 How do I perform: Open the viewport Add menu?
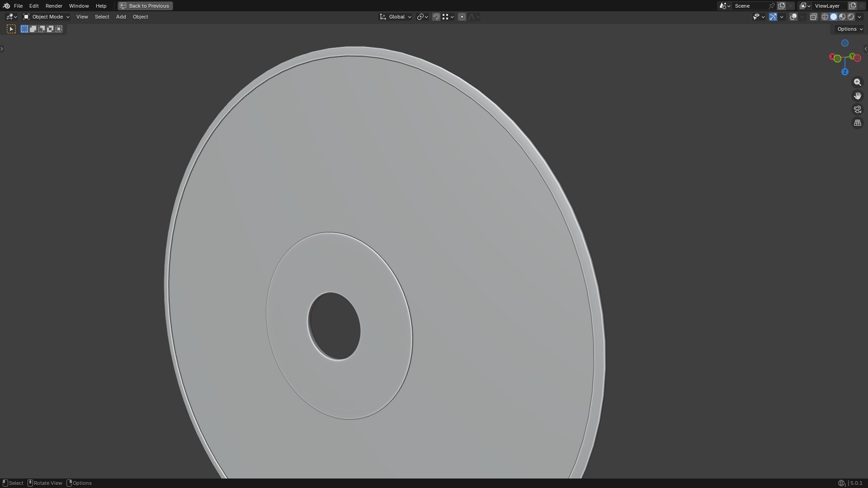121,17
